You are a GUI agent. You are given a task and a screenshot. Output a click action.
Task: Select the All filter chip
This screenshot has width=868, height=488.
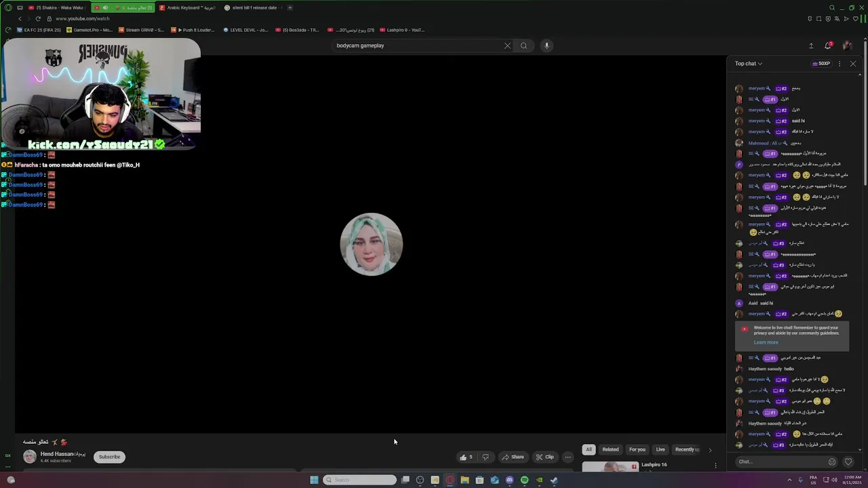tap(589, 449)
